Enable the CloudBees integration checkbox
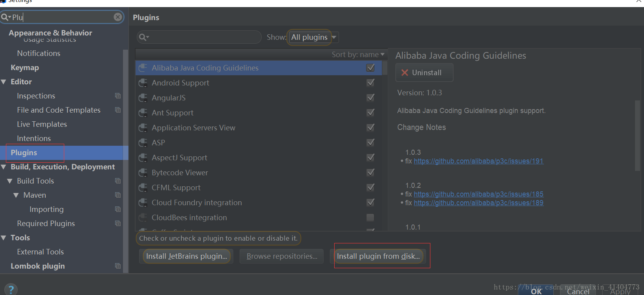 (x=370, y=217)
